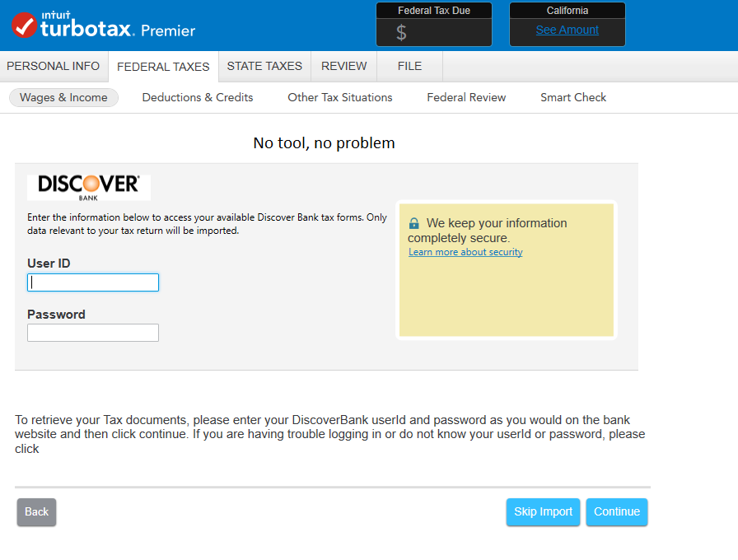Open the State Taxes tab
The height and width of the screenshot is (560, 738).
[264, 67]
